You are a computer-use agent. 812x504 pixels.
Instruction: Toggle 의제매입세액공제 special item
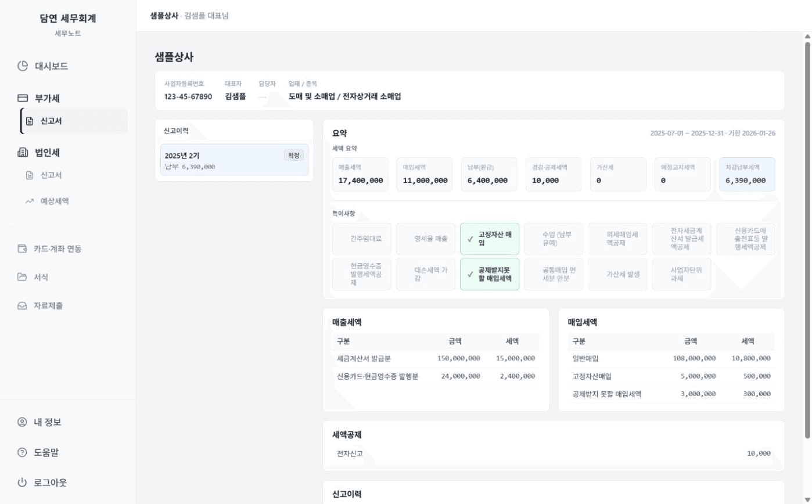617,239
